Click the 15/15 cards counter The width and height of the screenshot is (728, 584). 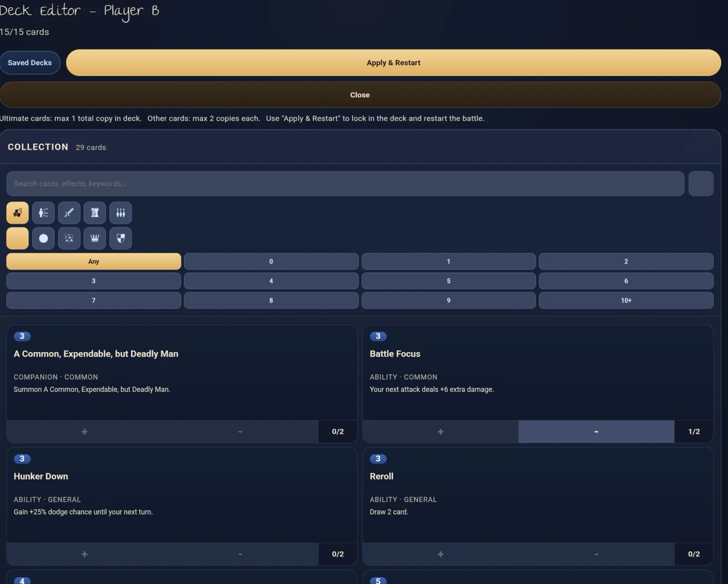point(24,32)
